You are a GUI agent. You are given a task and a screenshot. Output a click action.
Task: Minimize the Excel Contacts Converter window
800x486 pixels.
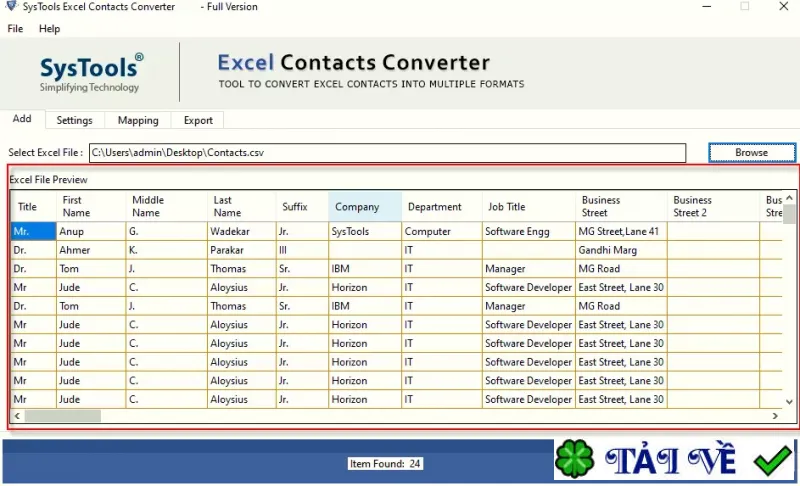point(707,7)
